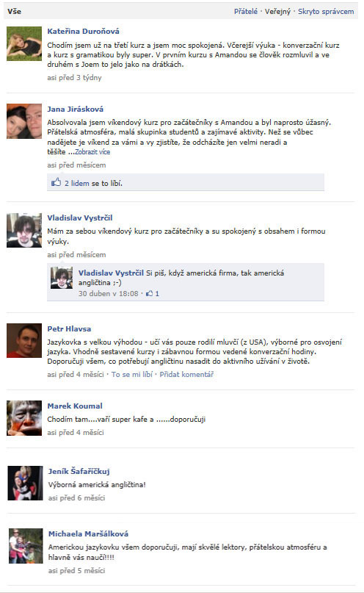Switch to the "Veřejný" filter

point(278,11)
